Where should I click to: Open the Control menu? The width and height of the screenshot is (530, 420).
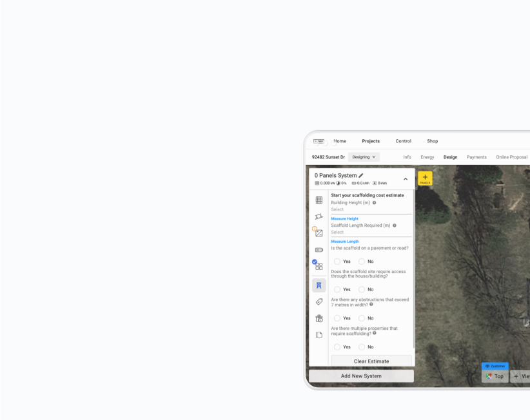coord(403,141)
